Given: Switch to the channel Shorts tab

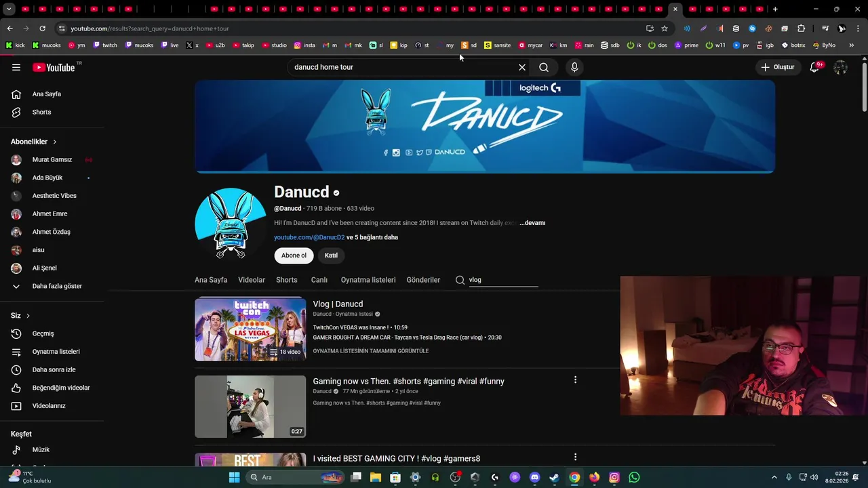Looking at the screenshot, I should coord(287,280).
